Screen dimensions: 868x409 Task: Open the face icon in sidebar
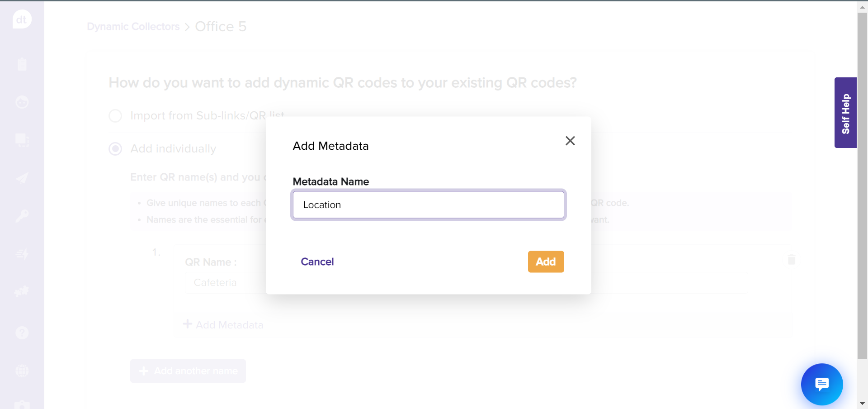coord(22,102)
